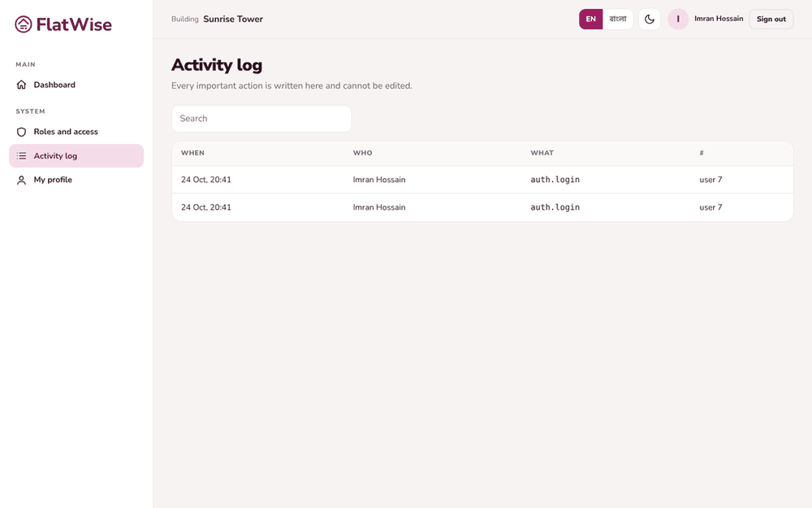Image resolution: width=812 pixels, height=508 pixels.
Task: Click the FlatWise brand name text
Action: (74, 24)
